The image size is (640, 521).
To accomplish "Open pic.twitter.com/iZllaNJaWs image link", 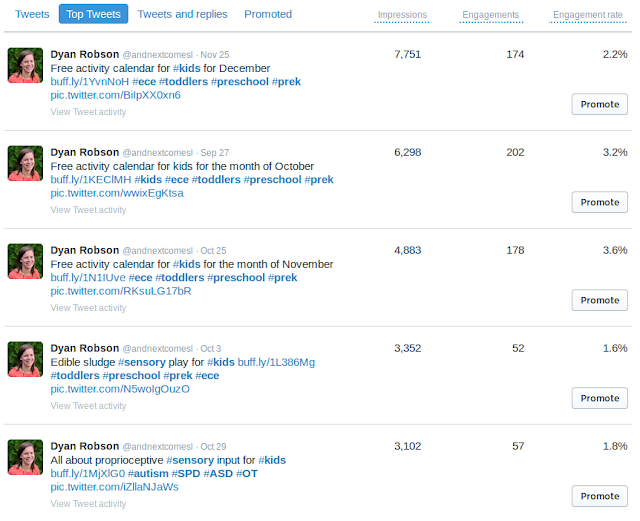I will coord(115,487).
